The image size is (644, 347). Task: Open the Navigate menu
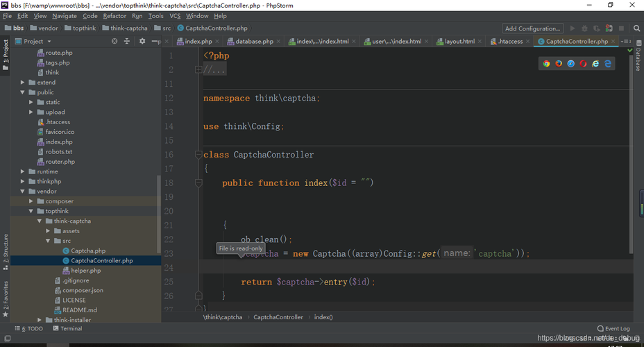65,16
